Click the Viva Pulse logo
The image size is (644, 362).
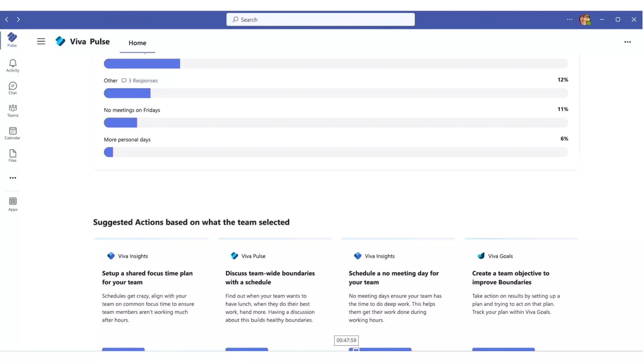click(60, 41)
